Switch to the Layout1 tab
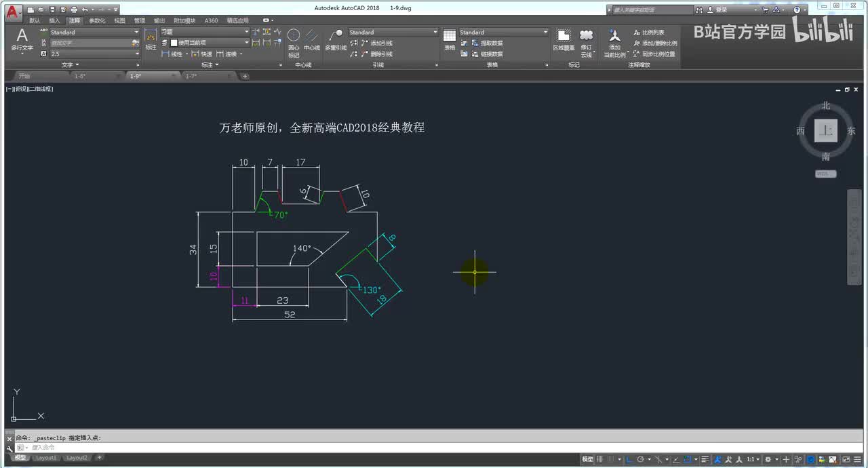Image resolution: width=868 pixels, height=468 pixels. coord(46,458)
